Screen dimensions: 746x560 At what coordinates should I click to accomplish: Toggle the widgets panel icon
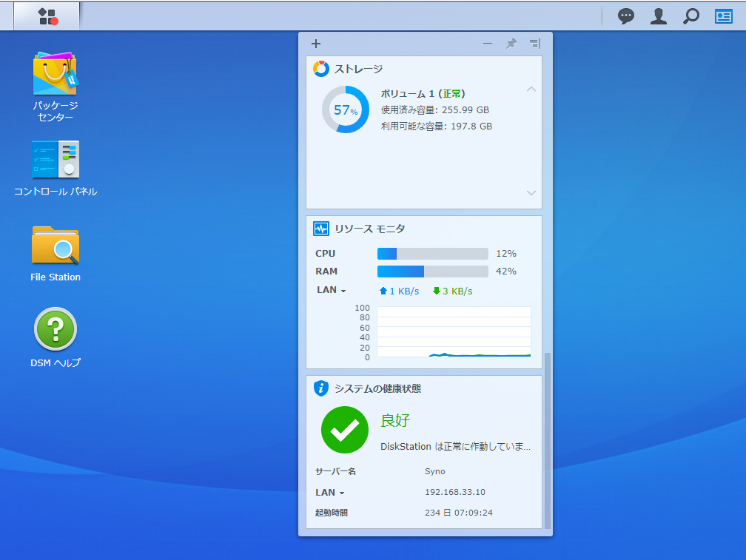(724, 16)
